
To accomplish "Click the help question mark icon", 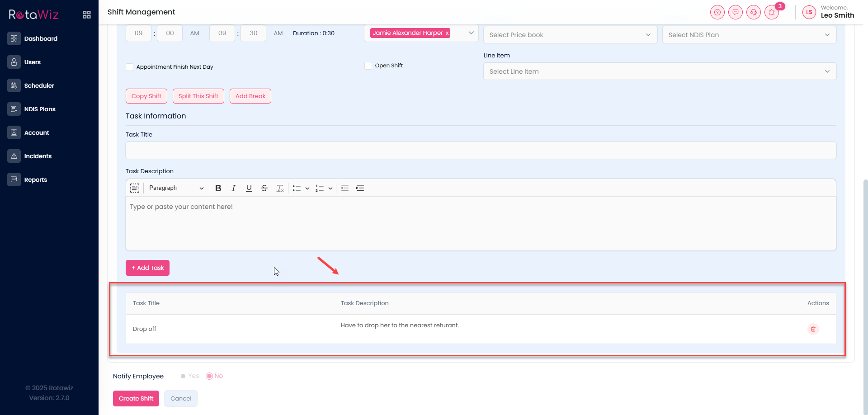I will click(717, 12).
